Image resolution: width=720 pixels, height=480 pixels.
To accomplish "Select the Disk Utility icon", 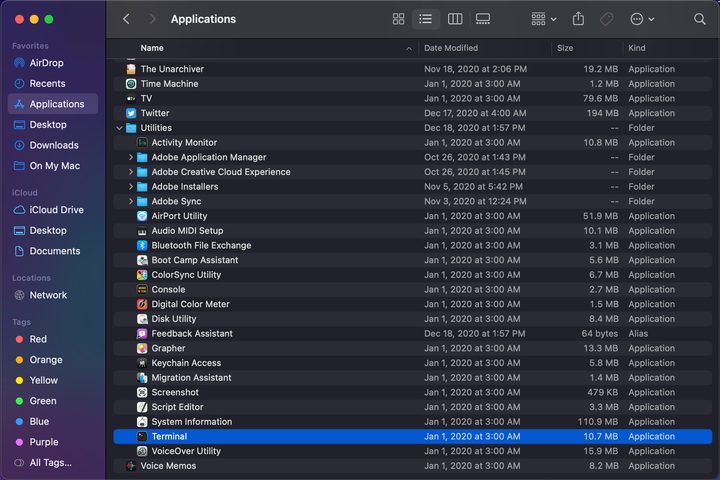I will click(x=142, y=319).
